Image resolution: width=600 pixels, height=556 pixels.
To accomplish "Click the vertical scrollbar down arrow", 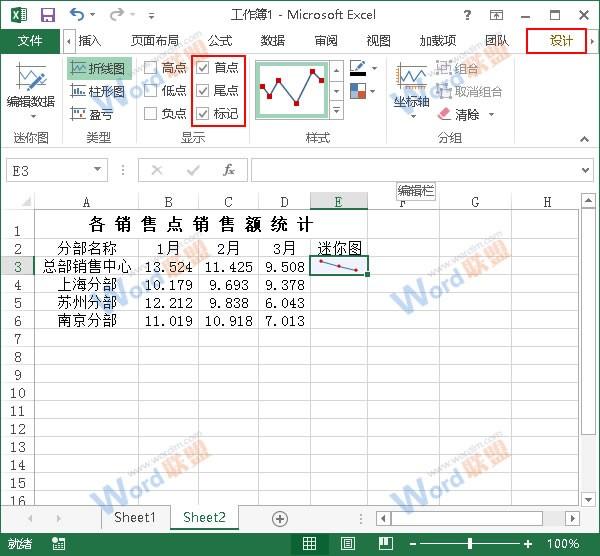I will [588, 499].
